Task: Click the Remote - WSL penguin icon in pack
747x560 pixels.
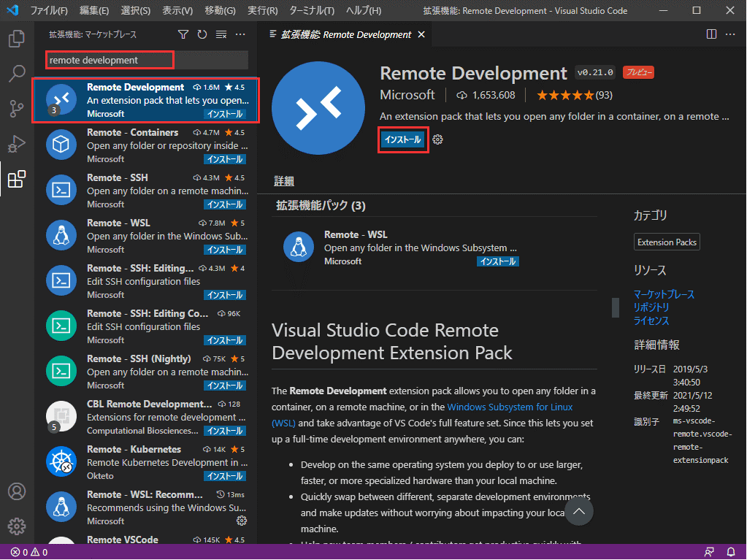Action: 299,247
